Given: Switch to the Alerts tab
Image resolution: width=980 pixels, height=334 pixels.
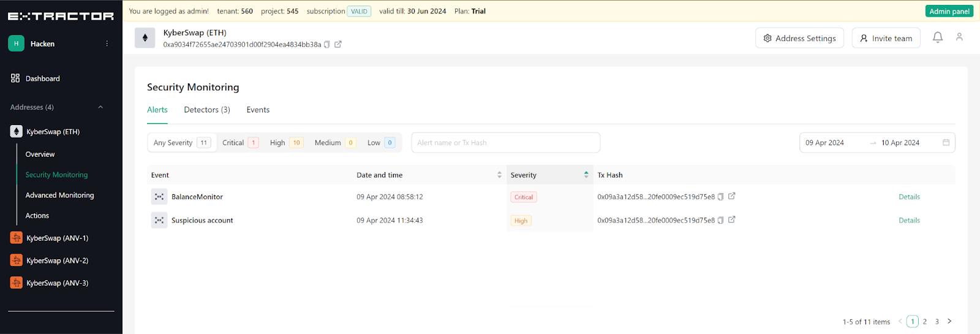Looking at the screenshot, I should pyautogui.click(x=157, y=110).
